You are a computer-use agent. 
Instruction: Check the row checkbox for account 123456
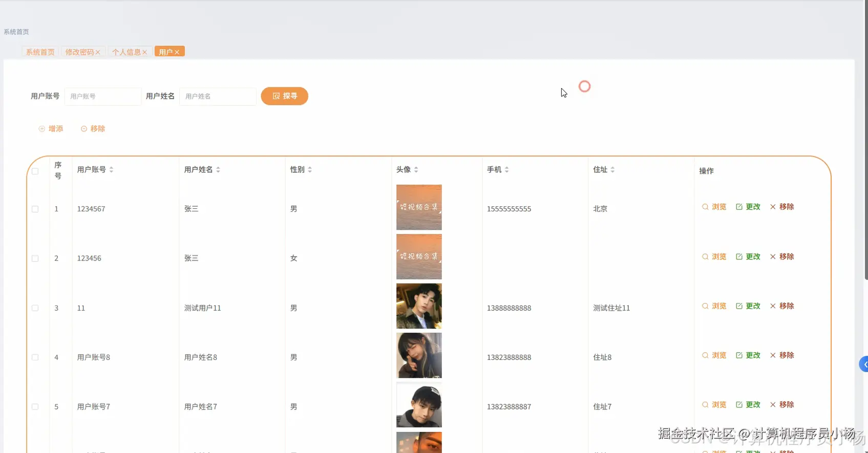tap(35, 258)
